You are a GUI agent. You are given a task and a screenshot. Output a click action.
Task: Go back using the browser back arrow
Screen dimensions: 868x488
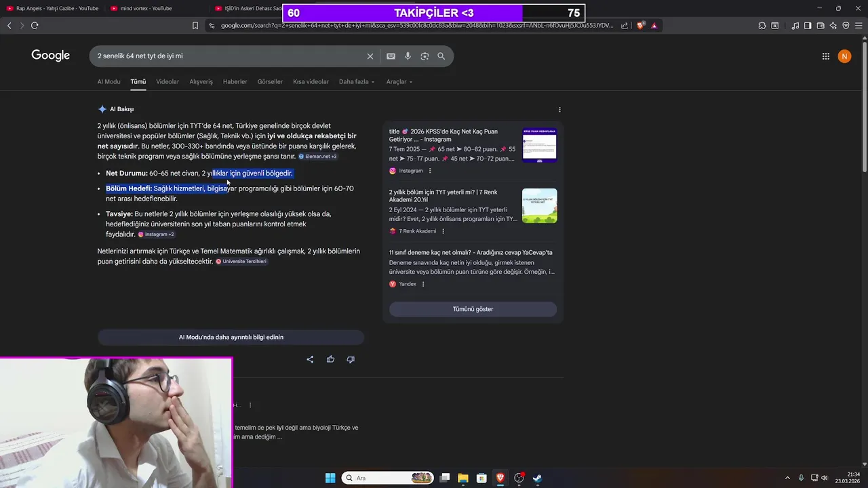pos(9,26)
